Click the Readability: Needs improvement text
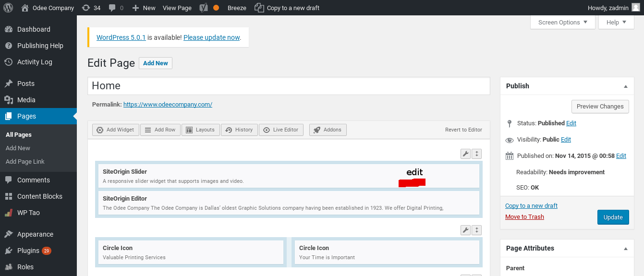 (x=560, y=172)
